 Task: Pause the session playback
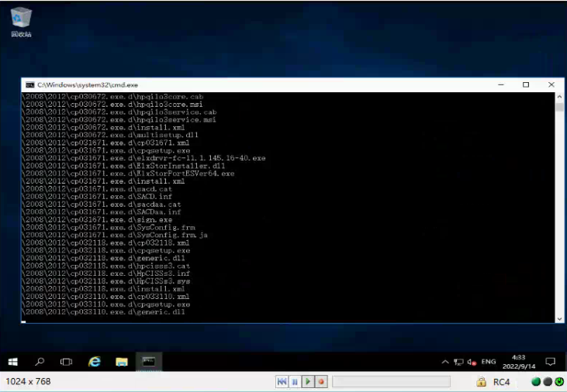pos(295,382)
